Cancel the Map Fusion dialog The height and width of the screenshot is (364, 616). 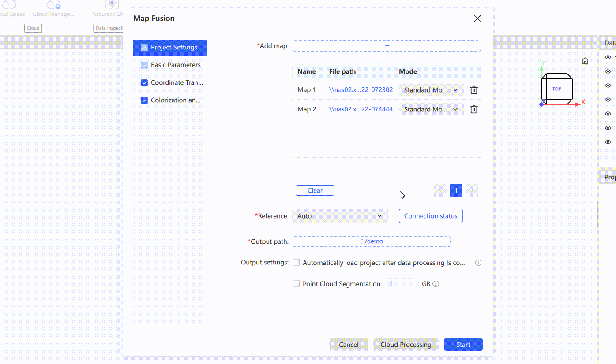click(349, 345)
